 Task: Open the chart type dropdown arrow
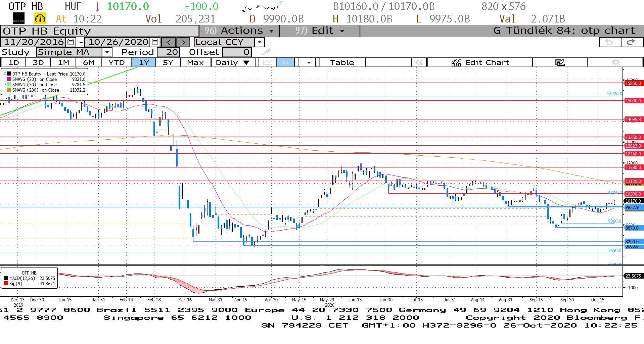point(308,62)
